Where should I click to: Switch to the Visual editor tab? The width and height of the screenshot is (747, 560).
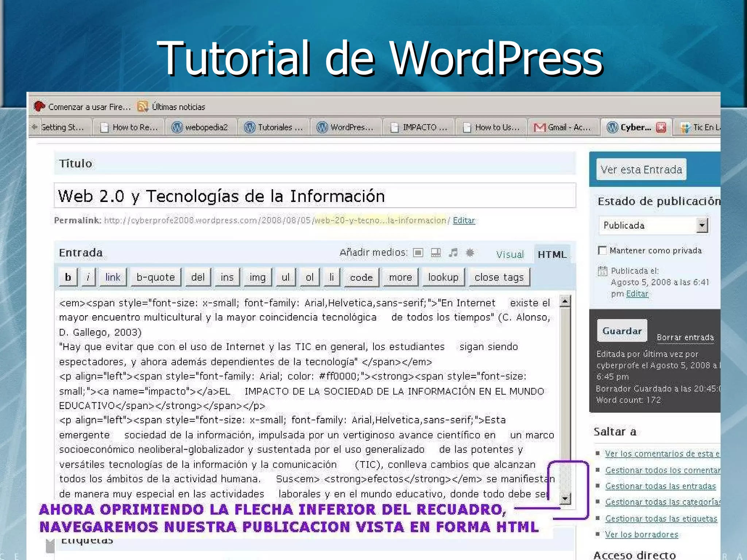510,254
